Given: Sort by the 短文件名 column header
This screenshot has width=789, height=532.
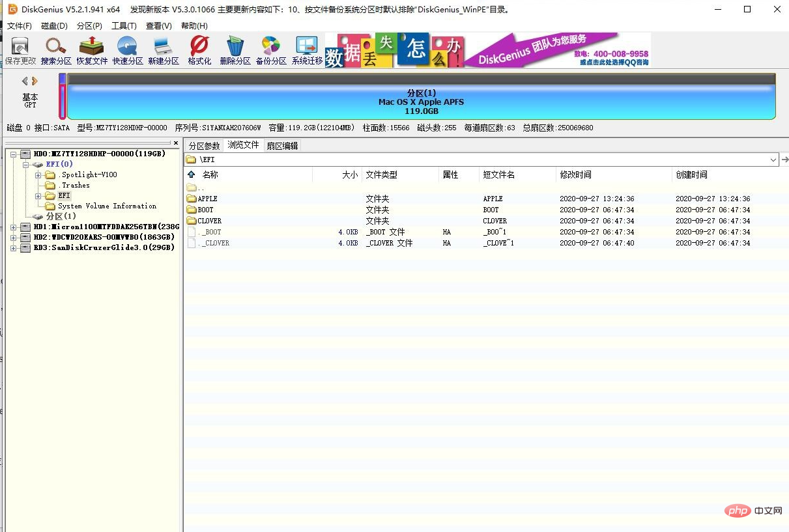Looking at the screenshot, I should 518,175.
